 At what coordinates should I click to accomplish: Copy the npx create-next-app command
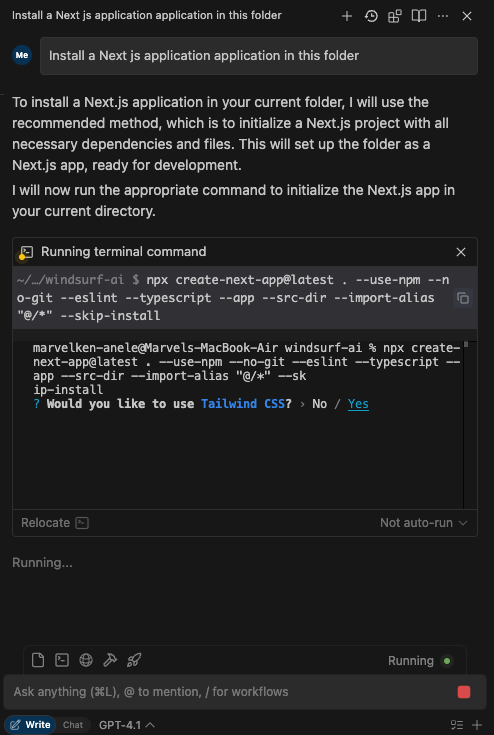coord(463,298)
